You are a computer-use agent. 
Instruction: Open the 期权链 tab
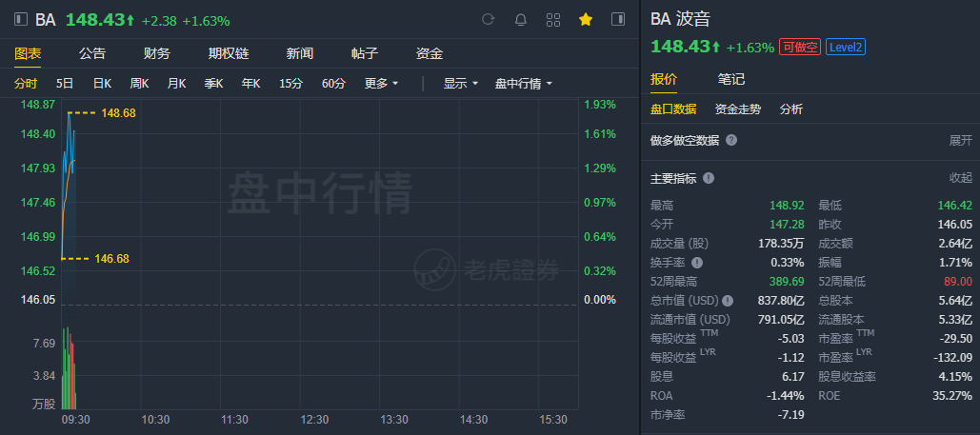229,53
